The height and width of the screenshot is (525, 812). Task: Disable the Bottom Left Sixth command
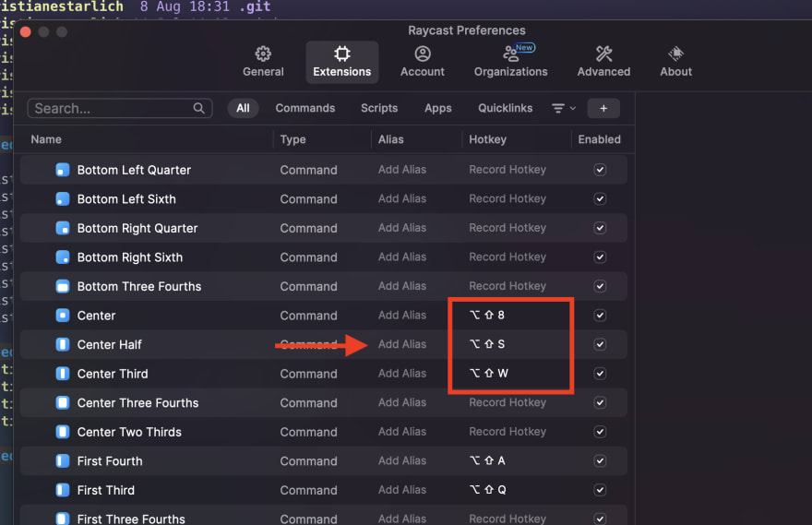pyautogui.click(x=600, y=198)
